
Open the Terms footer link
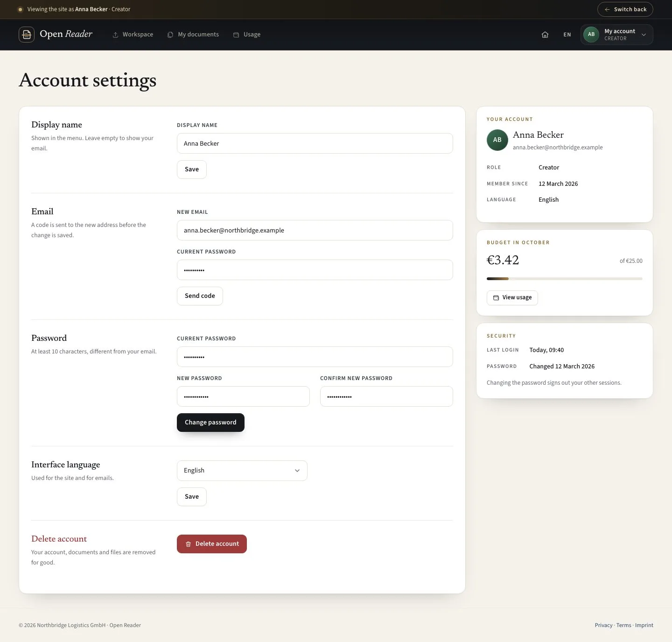coord(623,625)
